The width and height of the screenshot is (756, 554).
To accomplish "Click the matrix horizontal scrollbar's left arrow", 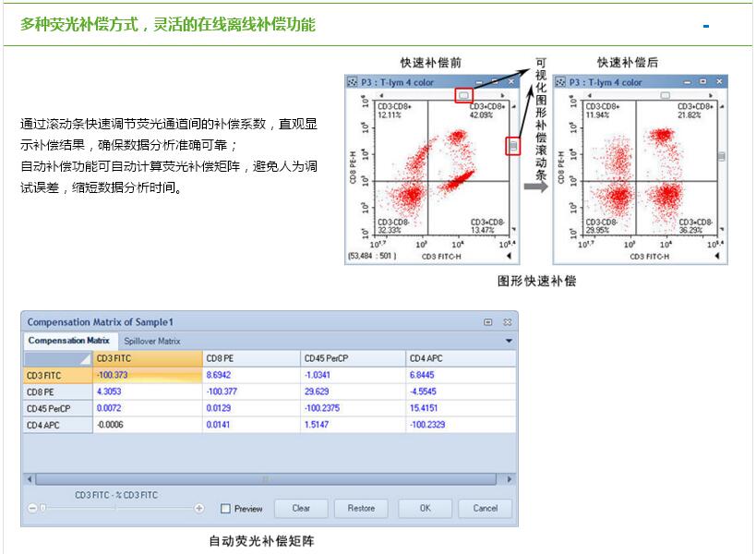I will click(x=30, y=479).
